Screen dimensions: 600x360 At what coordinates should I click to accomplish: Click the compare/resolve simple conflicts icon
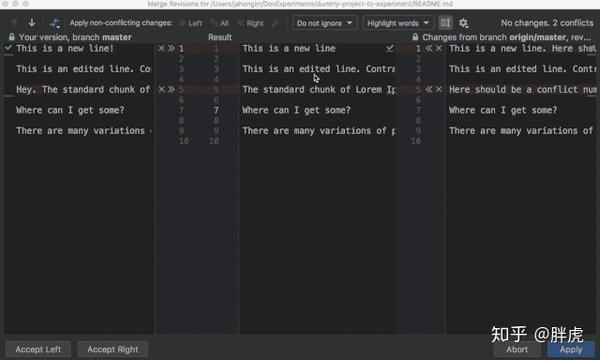pyautogui.click(x=54, y=23)
